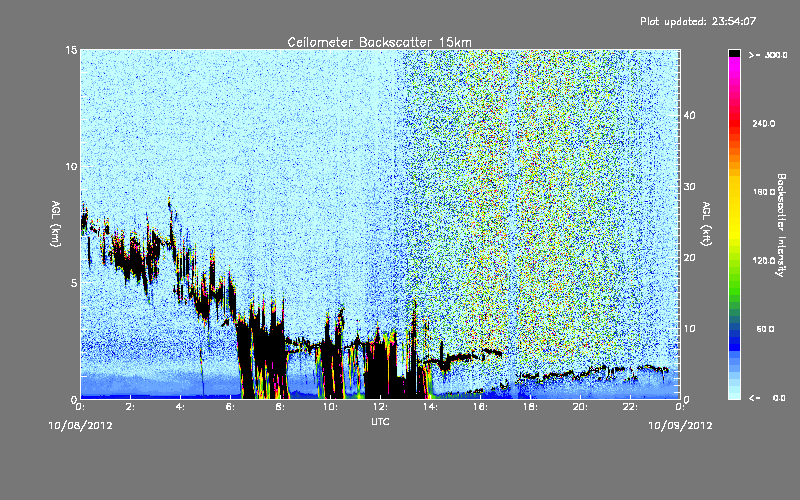
Task: Click the "30" tick on the kft axis
Action: coord(689,187)
